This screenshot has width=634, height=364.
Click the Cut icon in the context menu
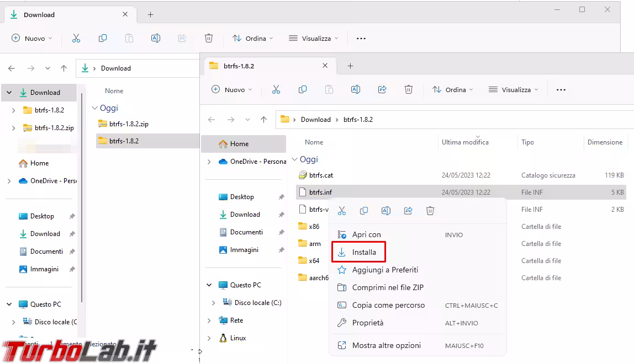coord(342,211)
